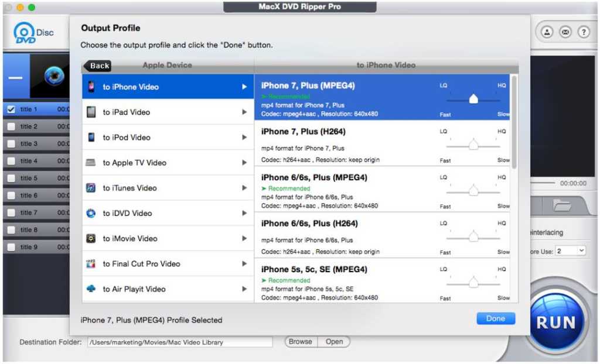Click Browse to change destination folder
Viewport: 600px width, 364px height.
[x=300, y=342]
